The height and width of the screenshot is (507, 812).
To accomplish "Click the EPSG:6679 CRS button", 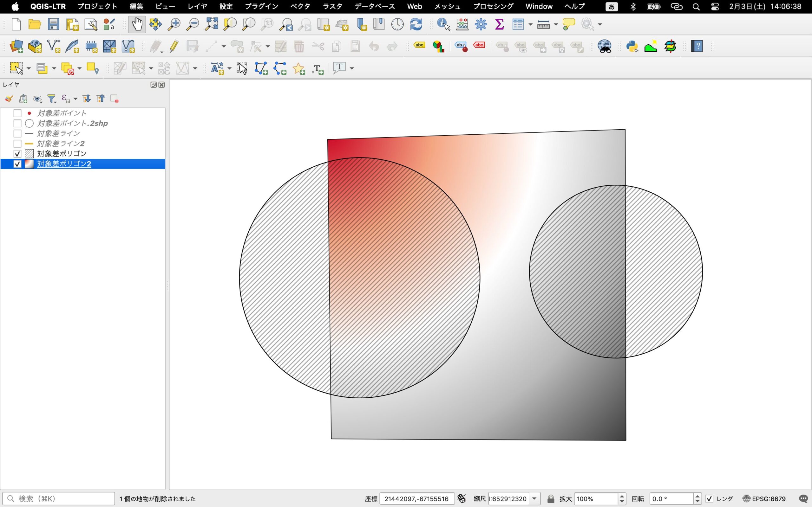I will pos(764,499).
